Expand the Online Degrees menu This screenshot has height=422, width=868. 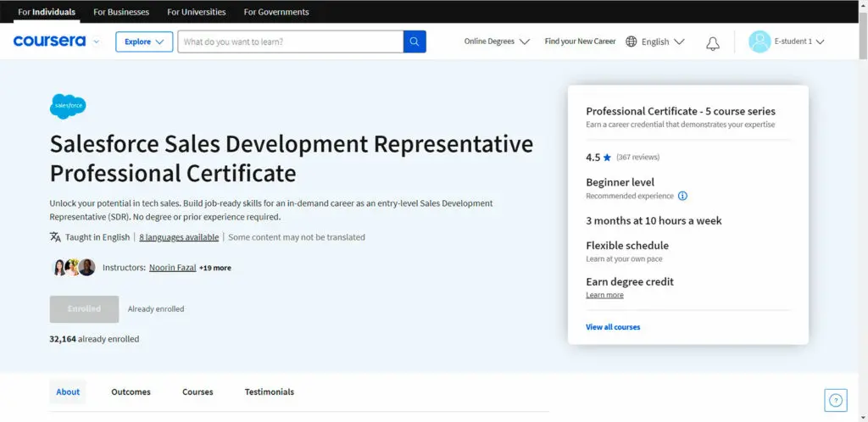click(497, 42)
